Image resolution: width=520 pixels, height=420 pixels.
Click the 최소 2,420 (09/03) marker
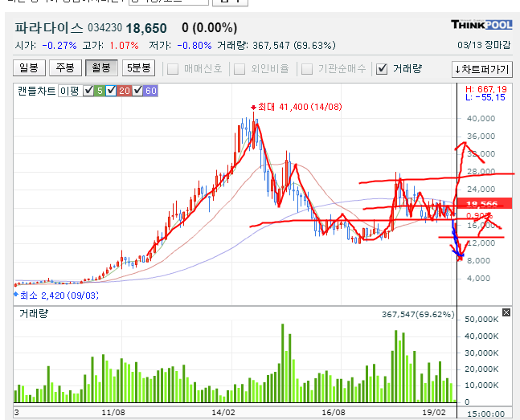(56, 295)
